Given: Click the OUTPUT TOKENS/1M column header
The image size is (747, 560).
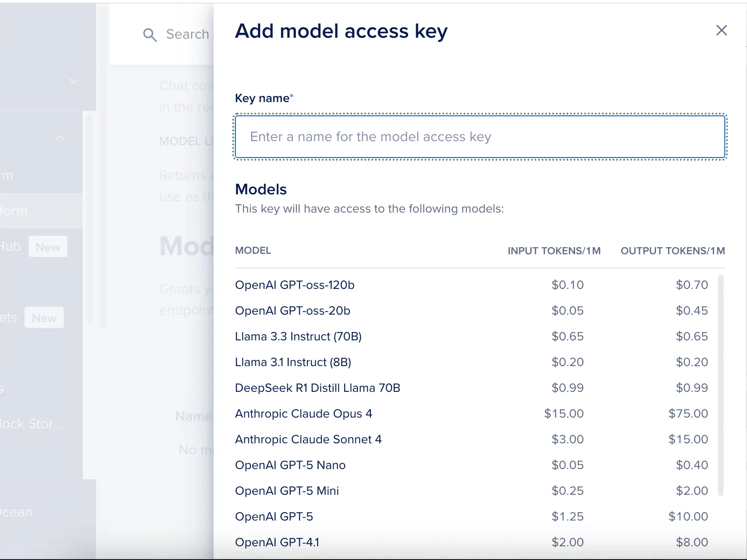Looking at the screenshot, I should click(x=672, y=251).
